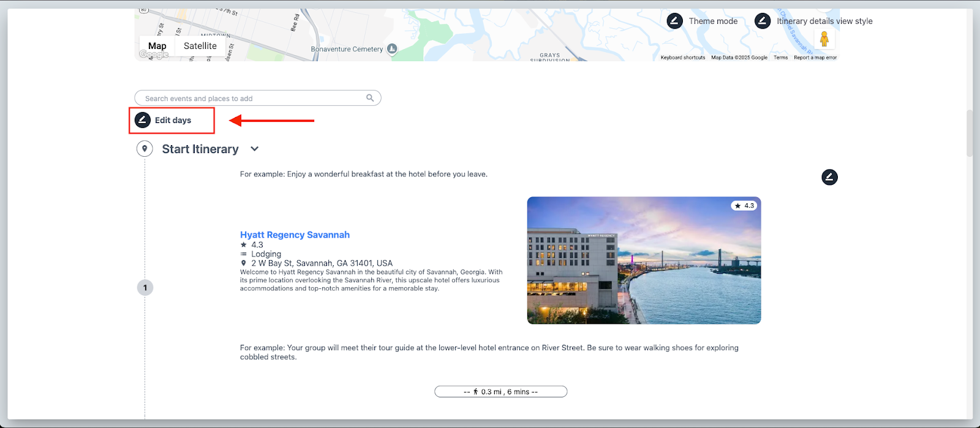Screen dimensions: 980x428
Task: Click the 4.3 rating badge on hotel photo
Action: pyautogui.click(x=744, y=206)
